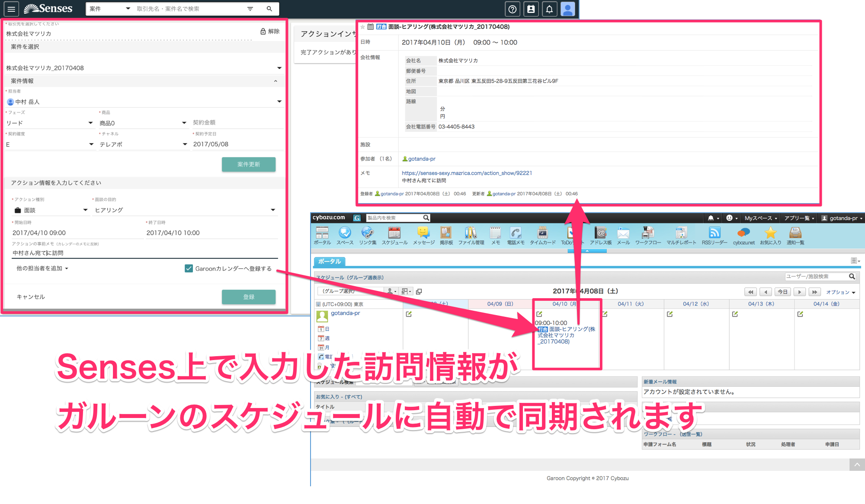Star the 面談-ヒアリング schedule entry
This screenshot has width=865, height=504.
[362, 27]
